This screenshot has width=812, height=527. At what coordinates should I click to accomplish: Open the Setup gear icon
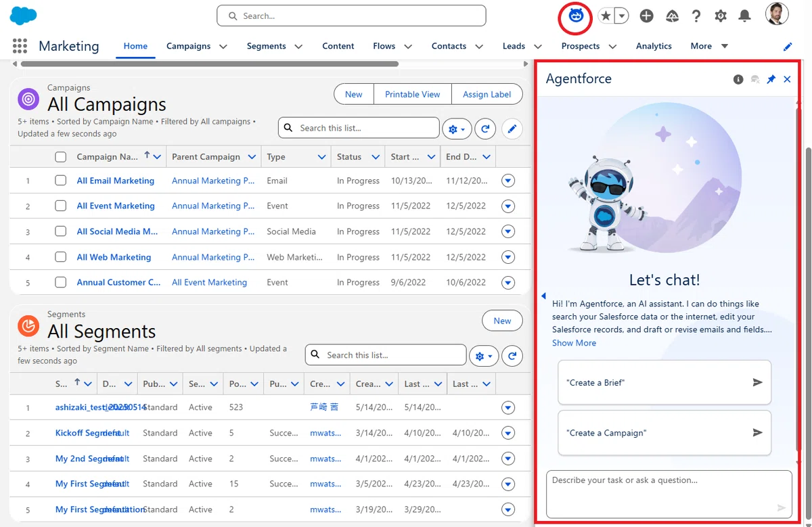721,16
